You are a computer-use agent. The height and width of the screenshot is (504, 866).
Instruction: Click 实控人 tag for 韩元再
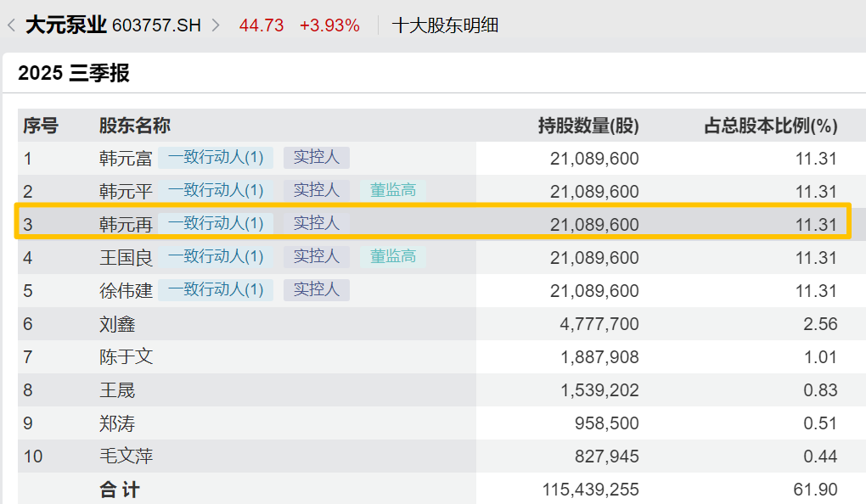[317, 224]
